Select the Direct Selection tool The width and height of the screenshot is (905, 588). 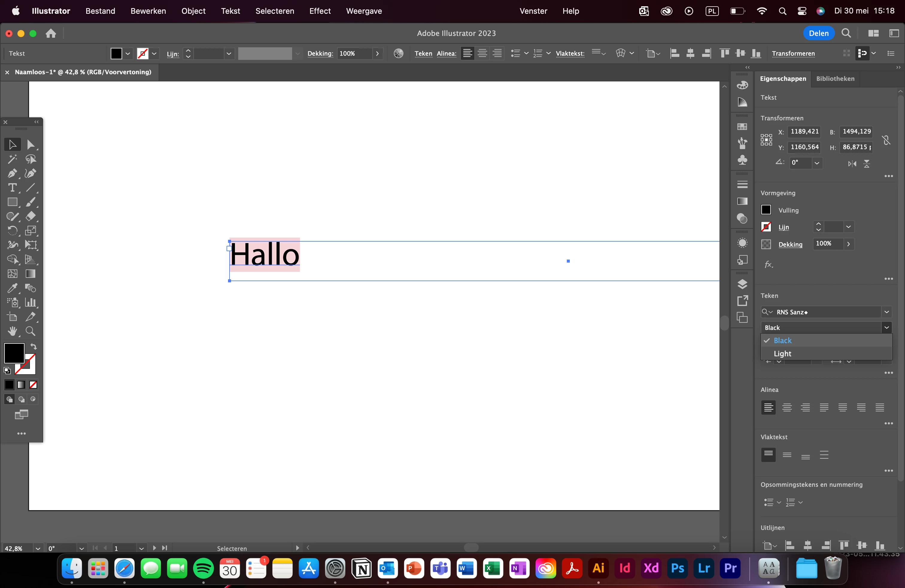(x=31, y=145)
